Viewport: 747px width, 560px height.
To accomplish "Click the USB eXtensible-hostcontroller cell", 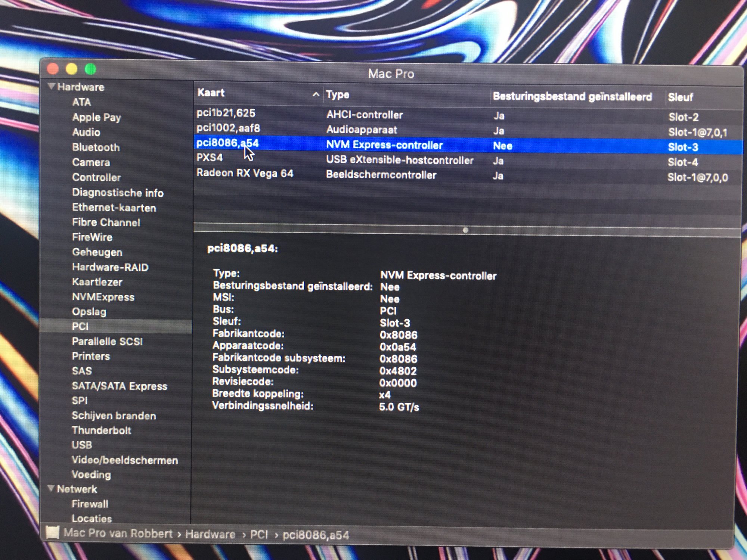I will [400, 160].
